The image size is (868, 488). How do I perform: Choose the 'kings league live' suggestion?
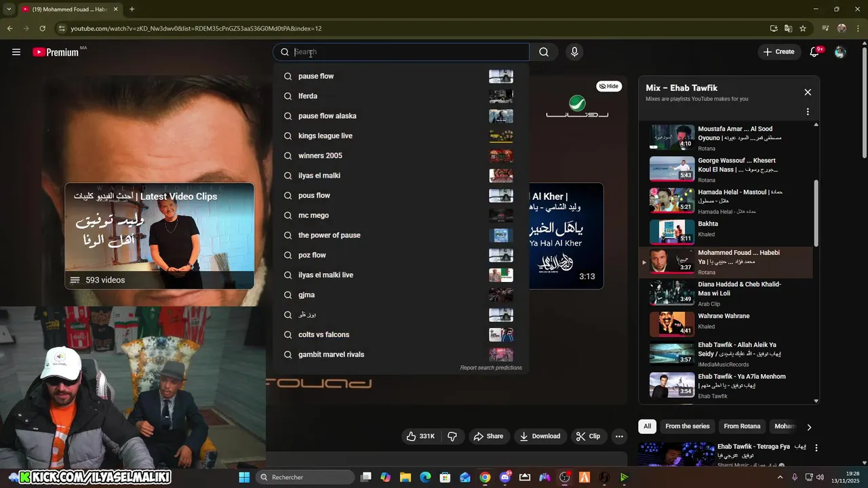(400, 136)
